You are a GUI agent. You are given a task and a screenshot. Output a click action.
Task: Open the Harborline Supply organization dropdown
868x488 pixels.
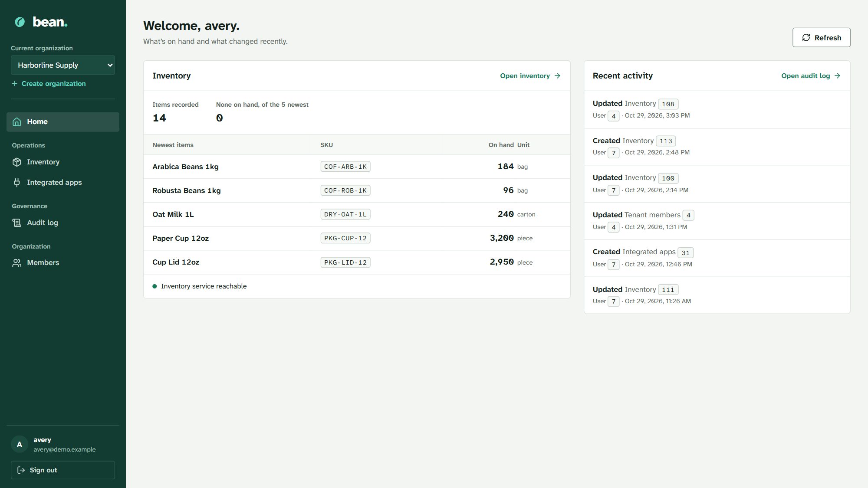pos(63,65)
